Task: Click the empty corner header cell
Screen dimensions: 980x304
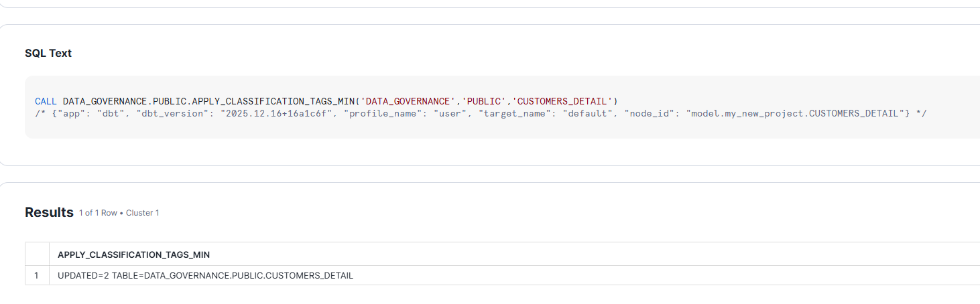Action: [37, 254]
